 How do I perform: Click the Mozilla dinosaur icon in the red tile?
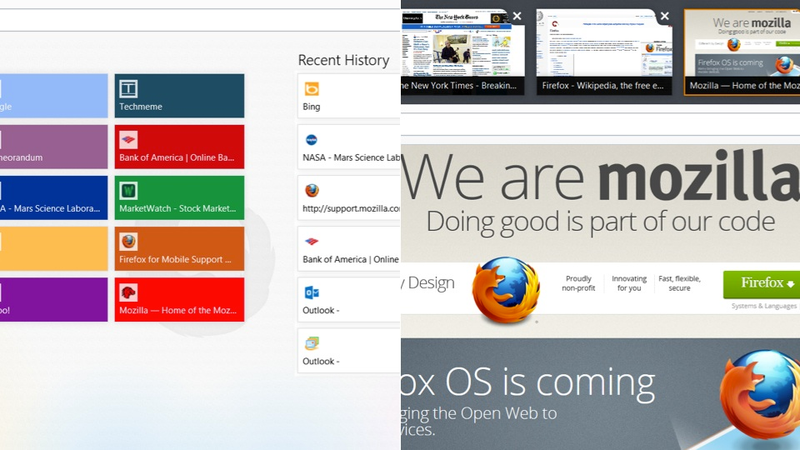point(128,292)
